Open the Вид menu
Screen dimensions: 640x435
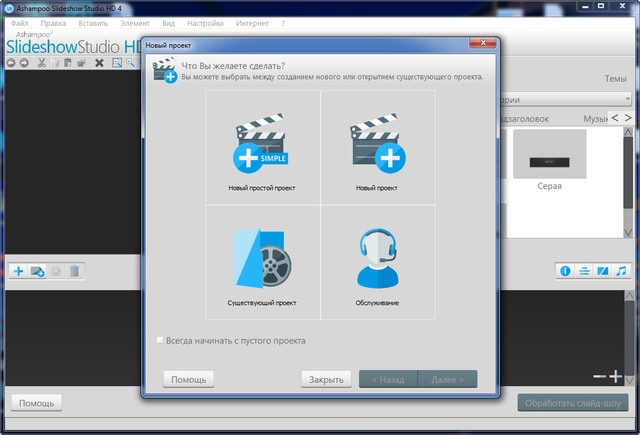[169, 23]
